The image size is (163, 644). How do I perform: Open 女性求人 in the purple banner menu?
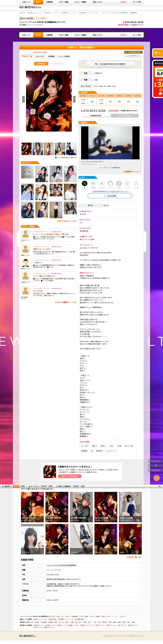coord(124,35)
